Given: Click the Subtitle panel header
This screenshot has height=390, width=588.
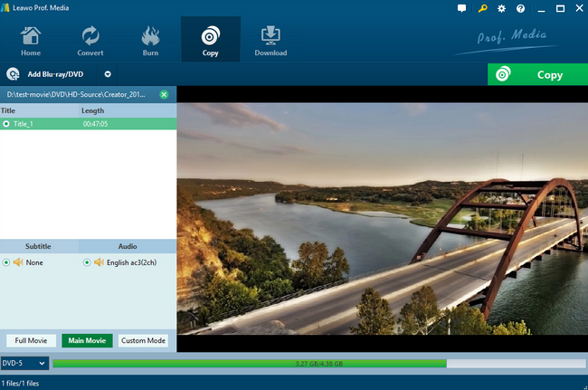Looking at the screenshot, I should pos(38,246).
